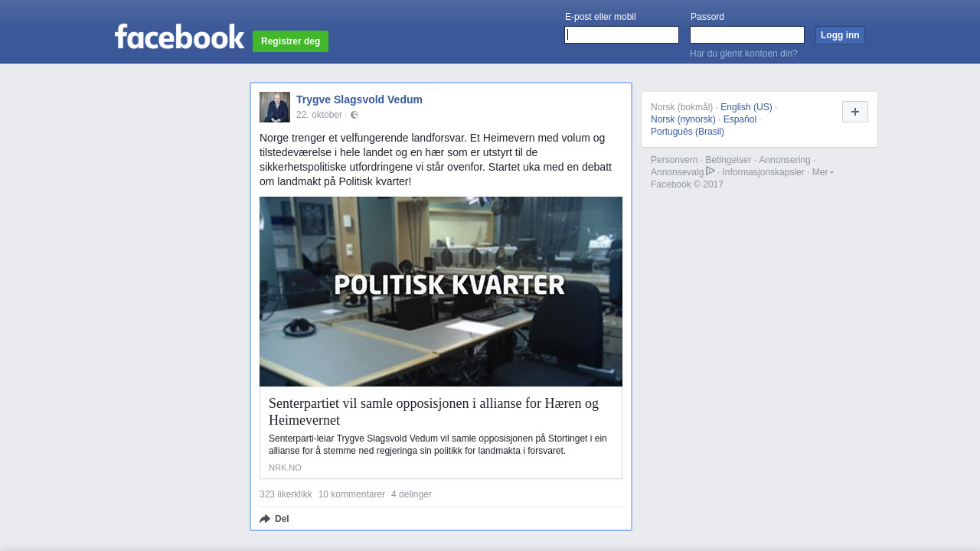Click the Facebook logo
The width and height of the screenshot is (980, 551).
coord(180,36)
